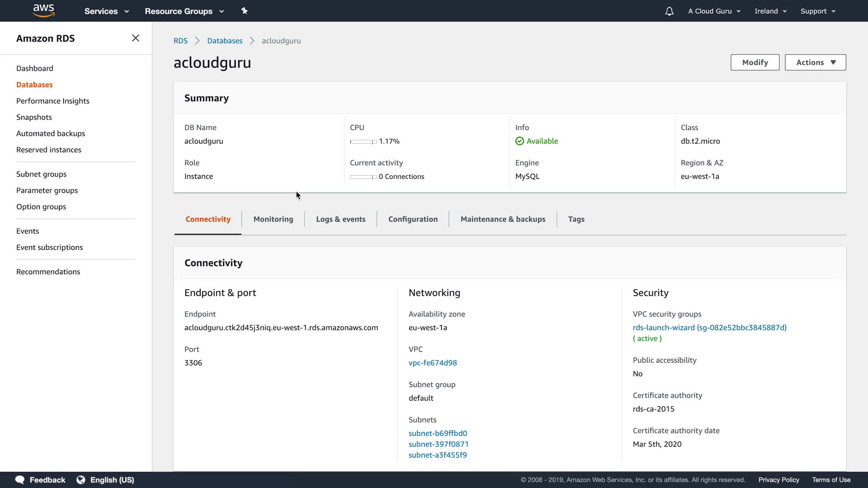Select Snapshots in the RDS sidebar
This screenshot has height=488, width=868.
tap(34, 117)
